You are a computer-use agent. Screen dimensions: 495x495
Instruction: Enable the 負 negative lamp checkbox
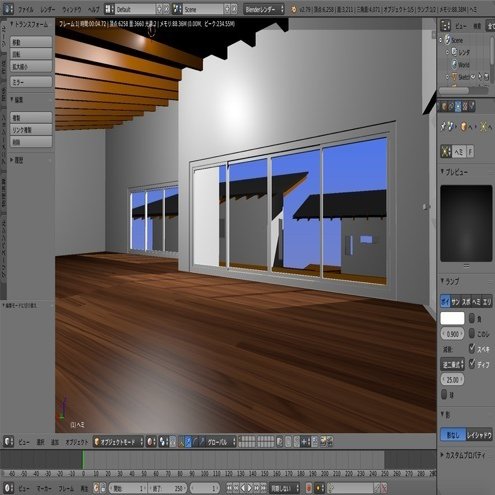click(x=472, y=318)
